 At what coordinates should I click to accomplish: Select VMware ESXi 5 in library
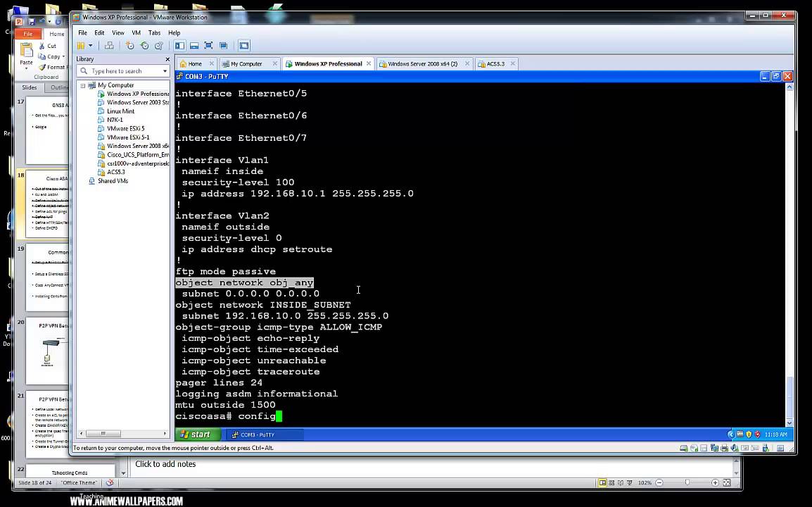(x=121, y=129)
